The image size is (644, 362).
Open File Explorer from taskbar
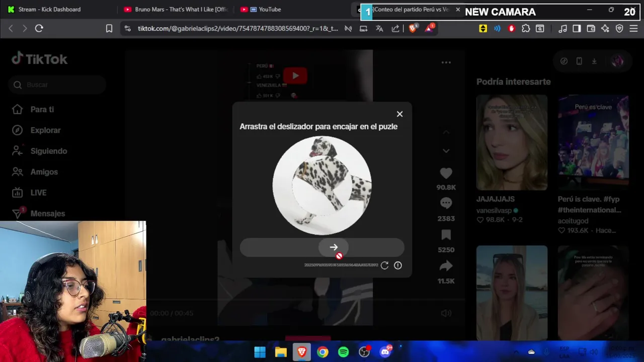pos(281,352)
